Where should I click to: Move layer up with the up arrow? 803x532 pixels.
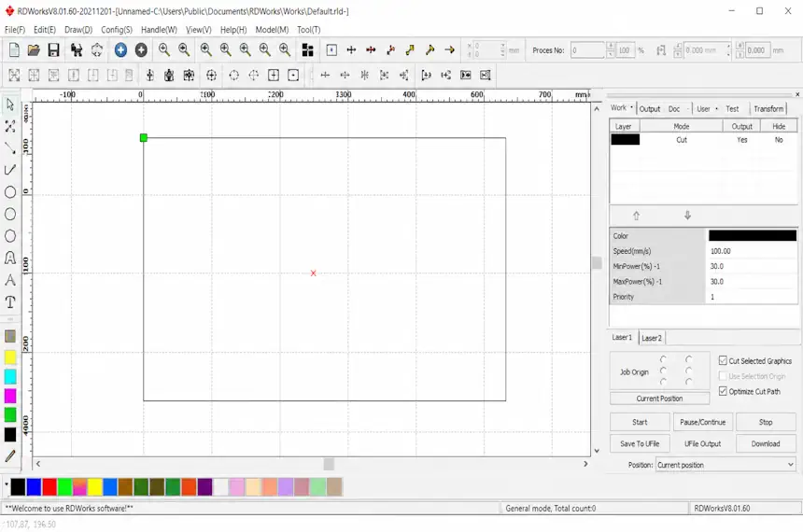tap(636, 216)
